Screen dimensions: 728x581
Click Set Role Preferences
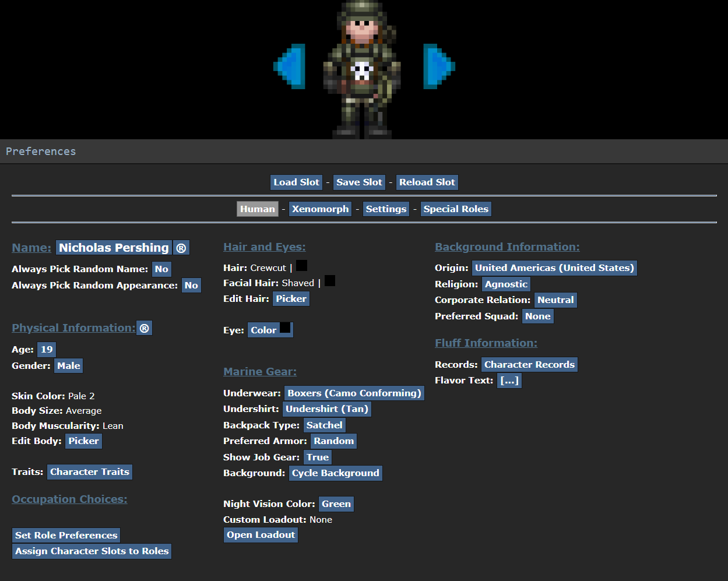(66, 535)
